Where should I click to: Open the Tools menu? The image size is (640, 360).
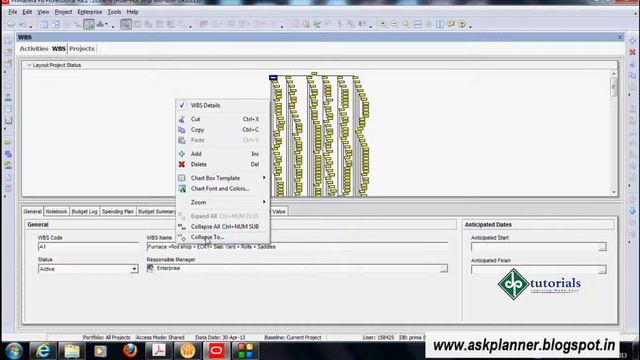pos(114,12)
